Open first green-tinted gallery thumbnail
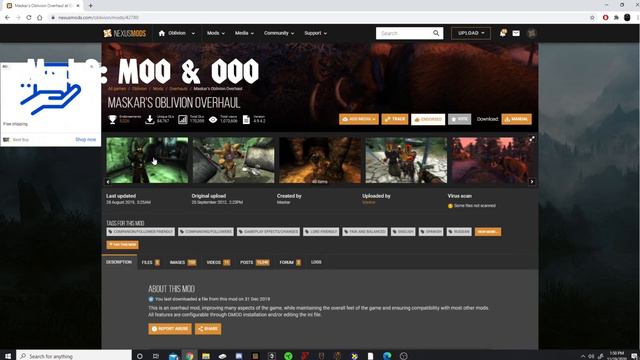The image size is (640, 360). [147, 160]
